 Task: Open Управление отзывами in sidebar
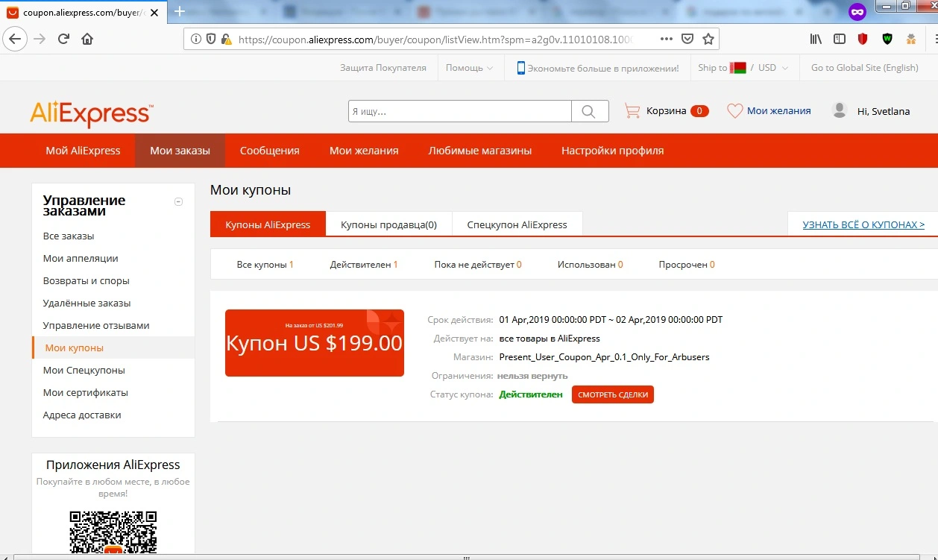(96, 326)
